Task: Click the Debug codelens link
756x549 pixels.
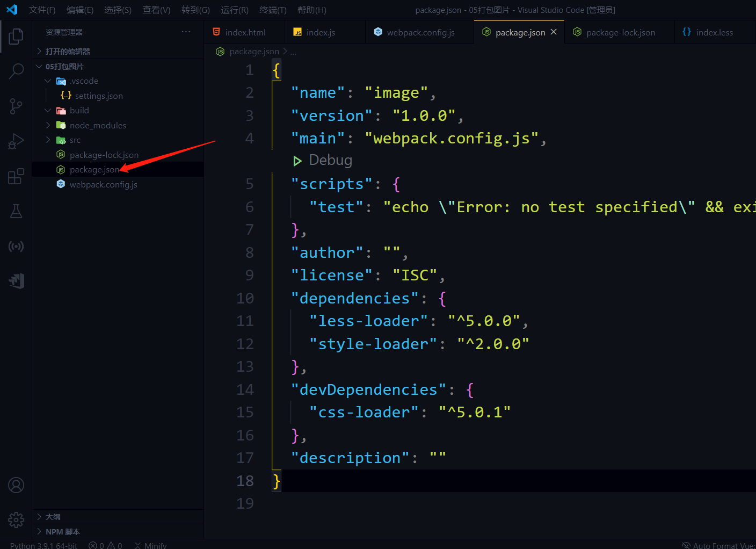Action: pyautogui.click(x=331, y=160)
